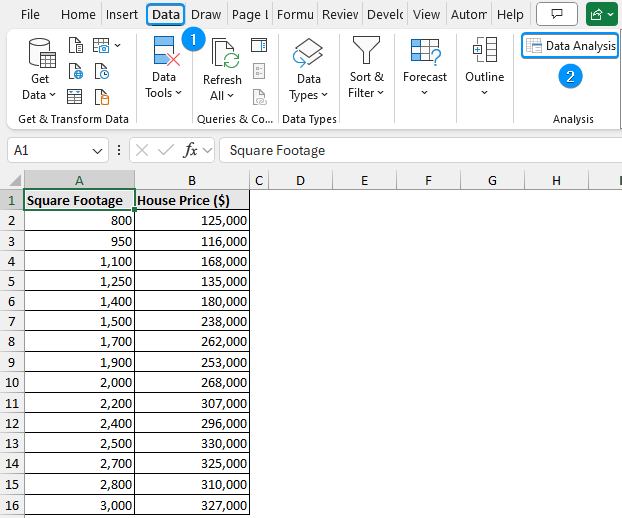Click the insert function fx icon
This screenshot has height=518, width=622.
[x=190, y=150]
